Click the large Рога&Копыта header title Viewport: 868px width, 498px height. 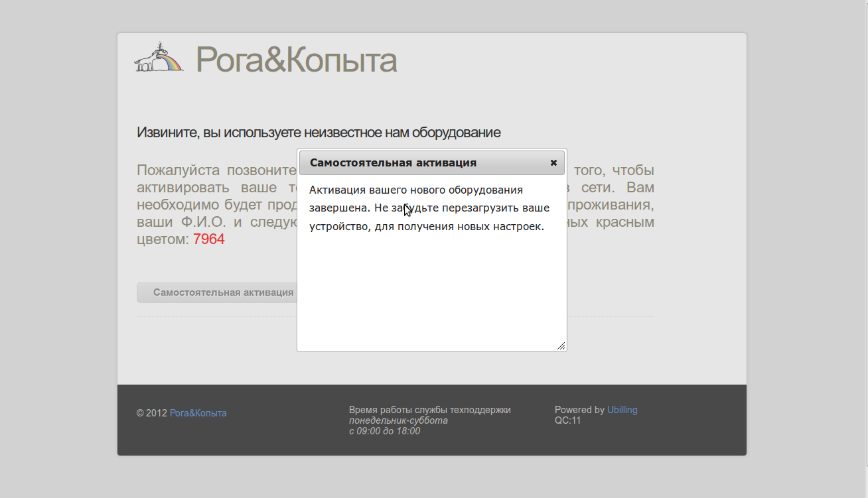(296, 60)
